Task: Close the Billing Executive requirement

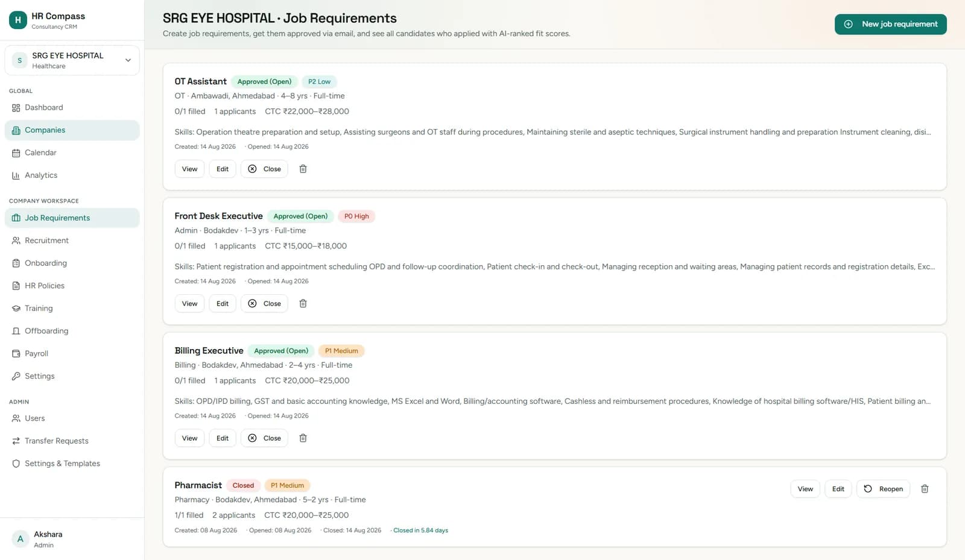Action: [x=264, y=438]
